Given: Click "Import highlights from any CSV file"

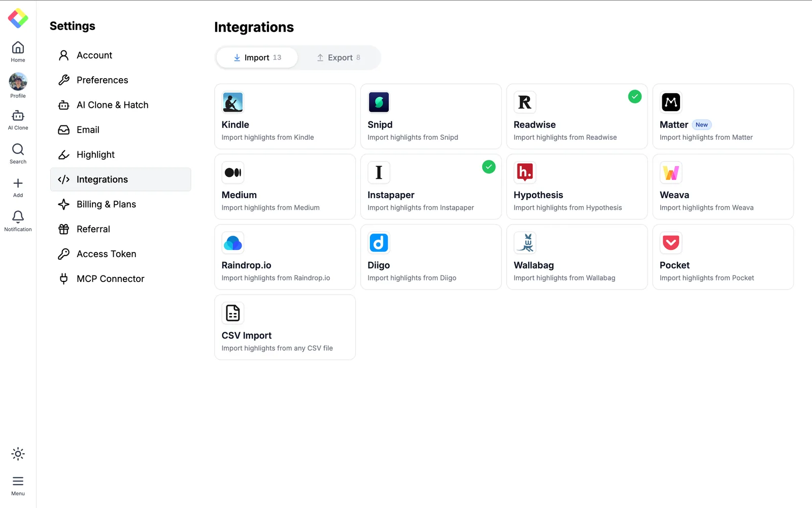Looking at the screenshot, I should point(277,348).
